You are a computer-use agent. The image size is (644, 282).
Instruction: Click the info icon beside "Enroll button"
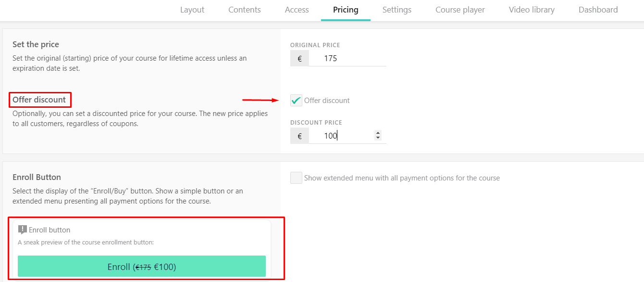click(23, 230)
